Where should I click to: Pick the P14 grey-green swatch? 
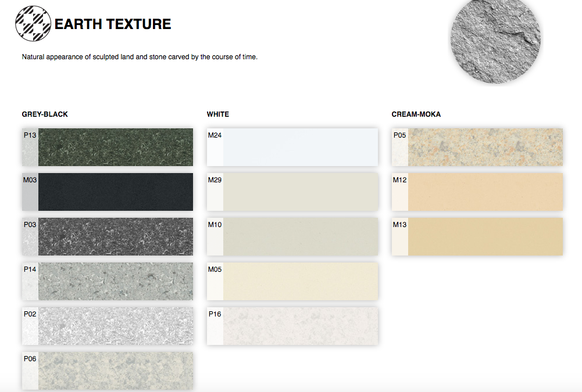(x=107, y=282)
